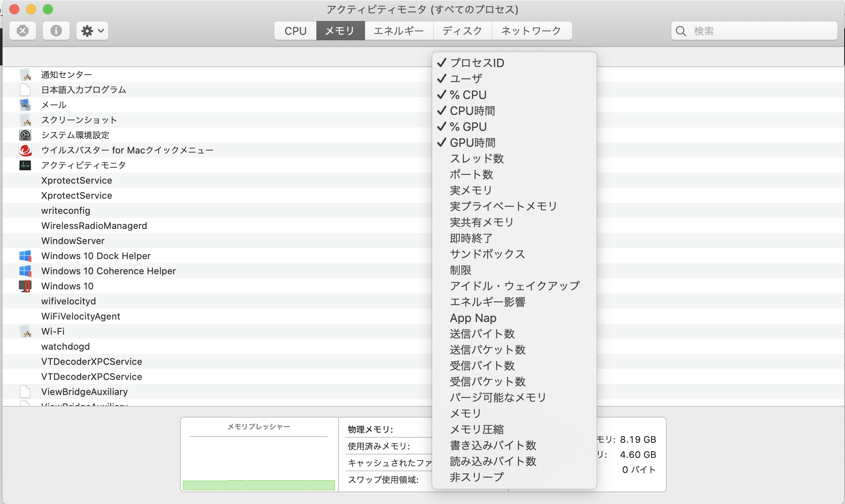845x504 pixels.
Task: Switch to the ネットワーク tab
Action: click(x=531, y=31)
